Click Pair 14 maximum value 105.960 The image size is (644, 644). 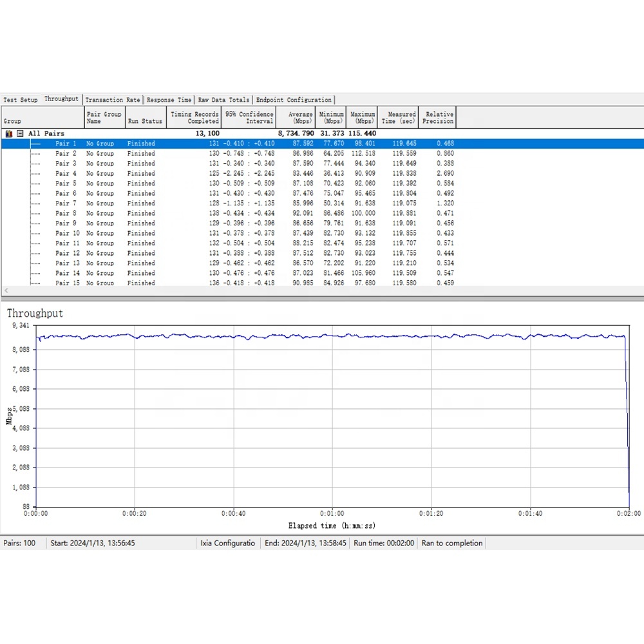(363, 273)
